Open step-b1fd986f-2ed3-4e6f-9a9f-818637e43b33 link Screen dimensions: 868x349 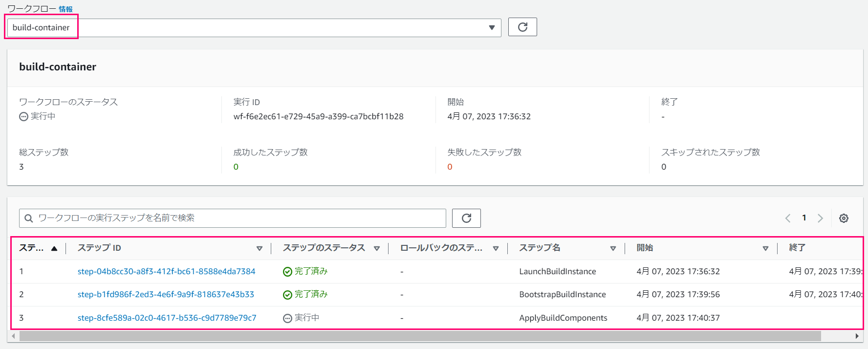point(166,294)
